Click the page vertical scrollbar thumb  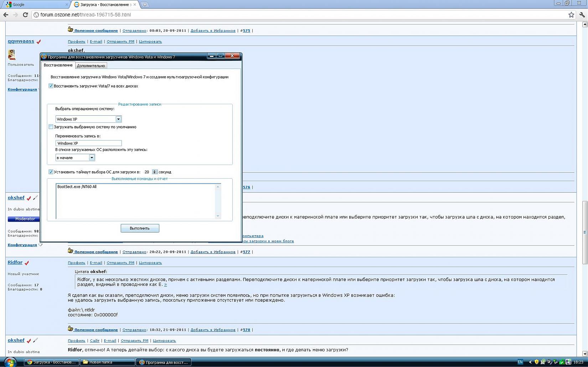click(x=585, y=232)
